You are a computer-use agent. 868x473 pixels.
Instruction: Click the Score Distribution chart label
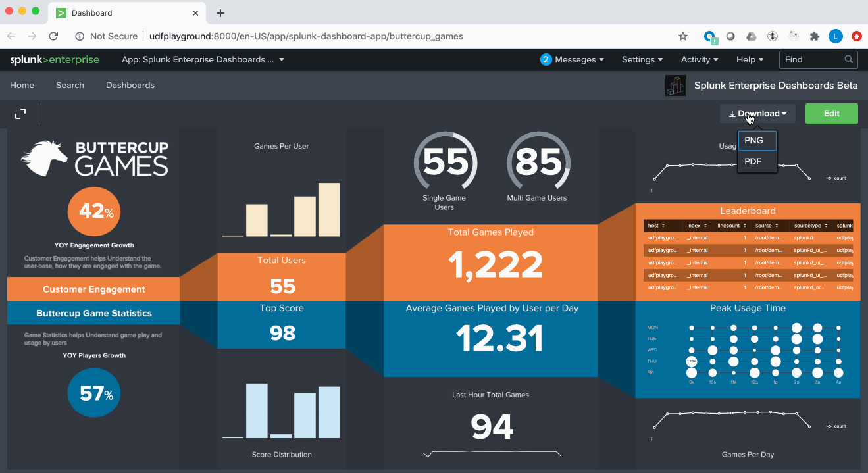point(282,455)
